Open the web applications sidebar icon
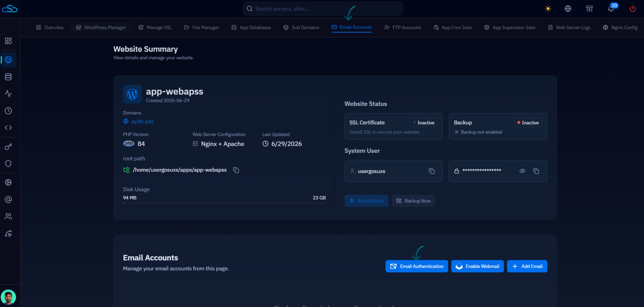Viewport: 644px width, 307px height. click(8, 60)
